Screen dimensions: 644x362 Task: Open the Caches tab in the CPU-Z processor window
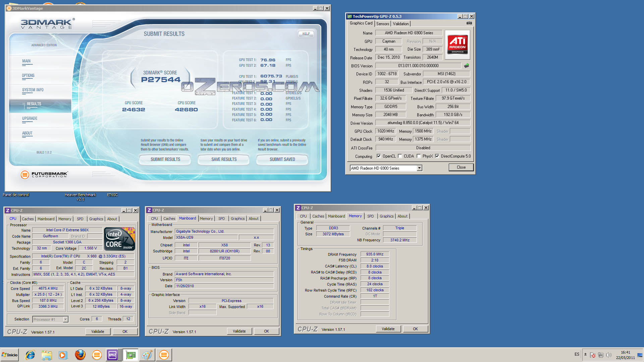point(28,219)
